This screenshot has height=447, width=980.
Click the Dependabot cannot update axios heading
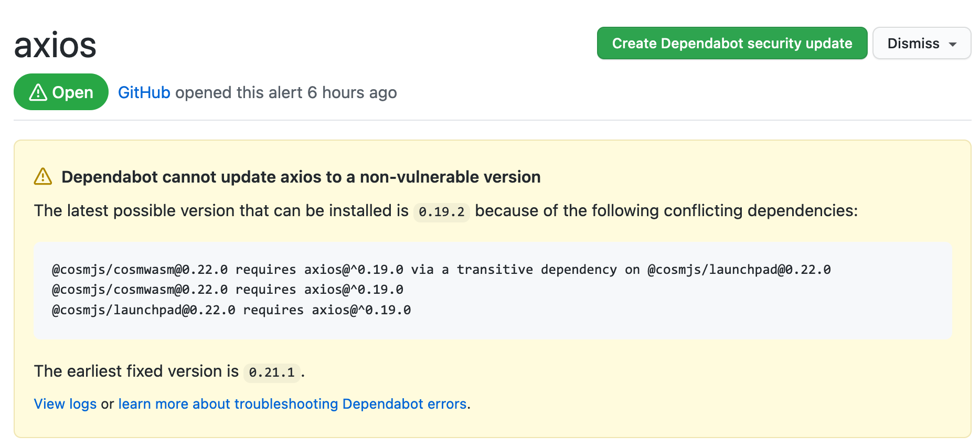coord(301,177)
